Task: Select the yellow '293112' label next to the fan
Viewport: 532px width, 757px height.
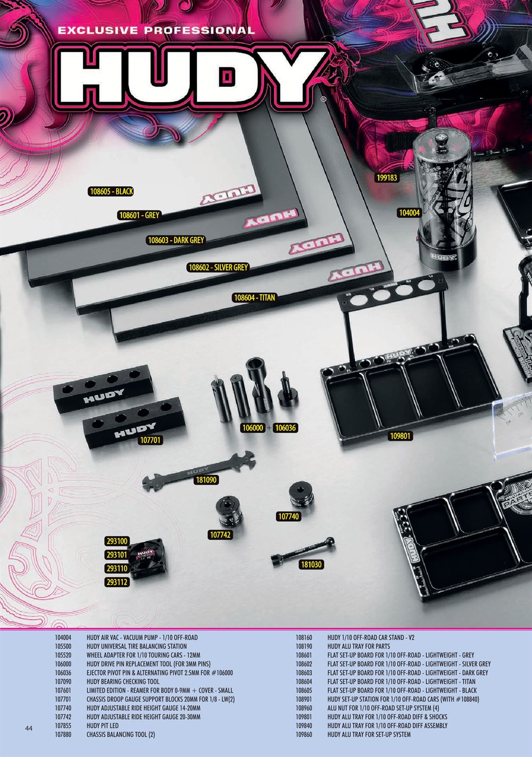Action: pyautogui.click(x=117, y=582)
